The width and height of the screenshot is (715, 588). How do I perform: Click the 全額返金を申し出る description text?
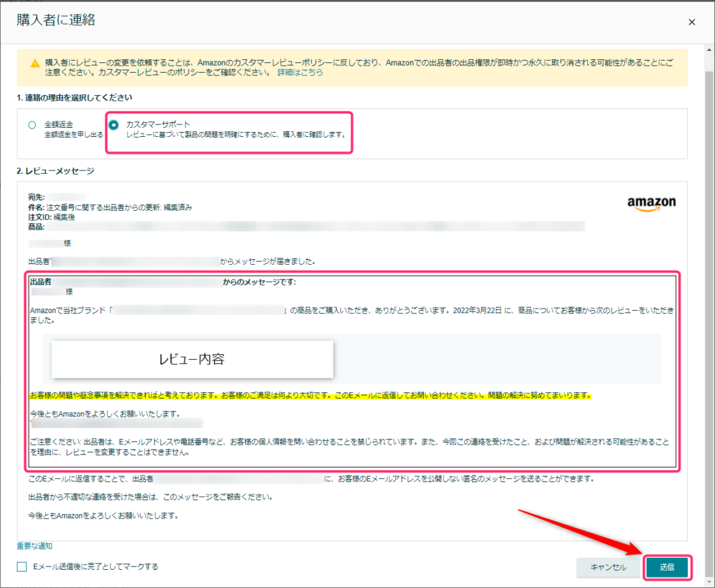[73, 135]
